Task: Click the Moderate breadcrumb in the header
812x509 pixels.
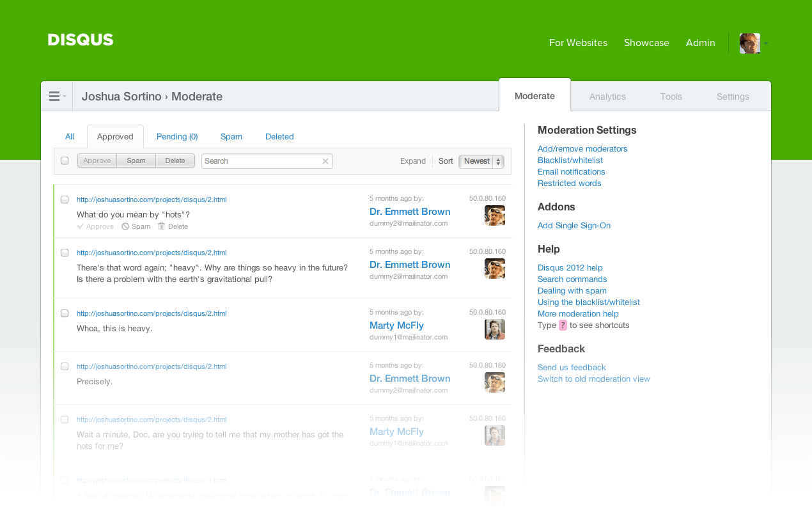Action: click(197, 97)
